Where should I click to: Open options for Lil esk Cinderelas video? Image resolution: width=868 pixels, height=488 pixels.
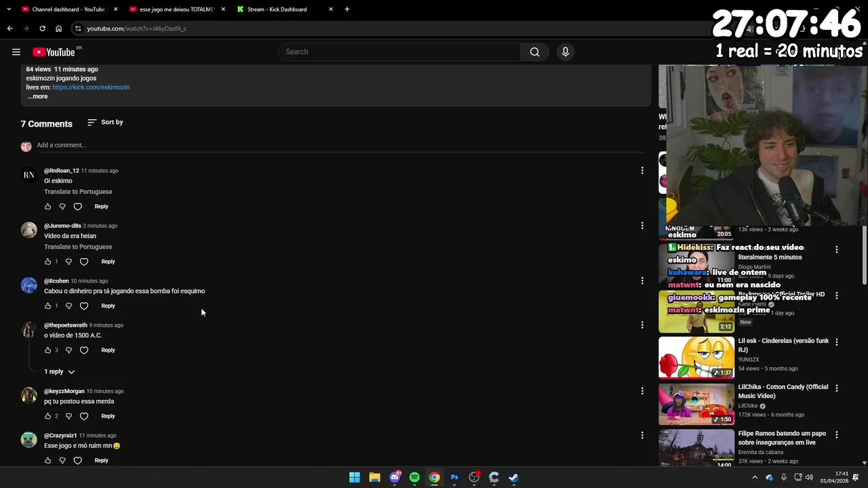point(837,342)
